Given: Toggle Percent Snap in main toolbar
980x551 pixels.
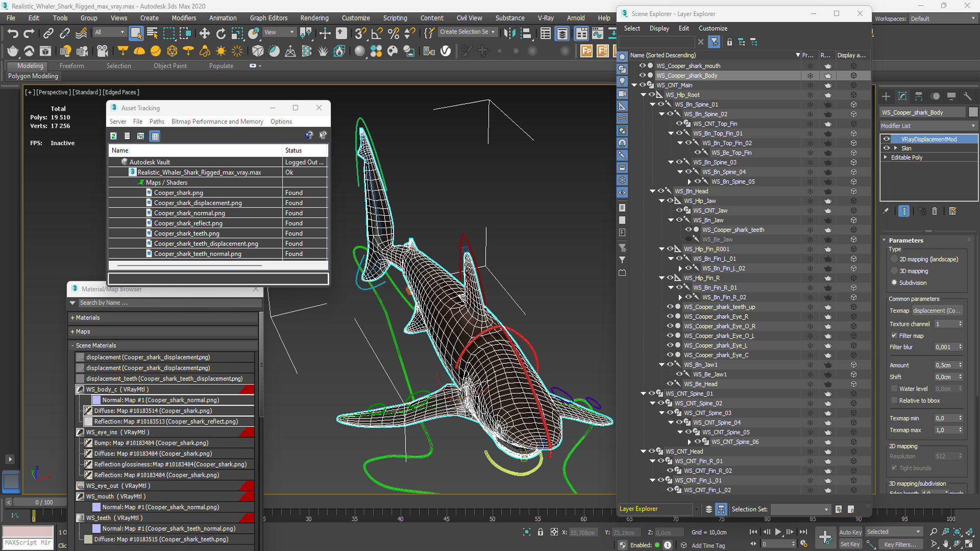Looking at the screenshot, I should (x=394, y=34).
